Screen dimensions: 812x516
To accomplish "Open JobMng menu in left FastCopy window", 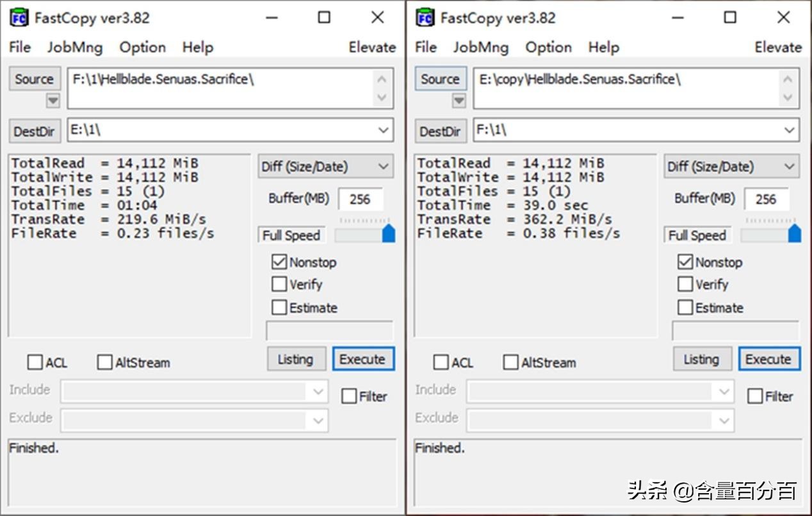I will tap(74, 47).
